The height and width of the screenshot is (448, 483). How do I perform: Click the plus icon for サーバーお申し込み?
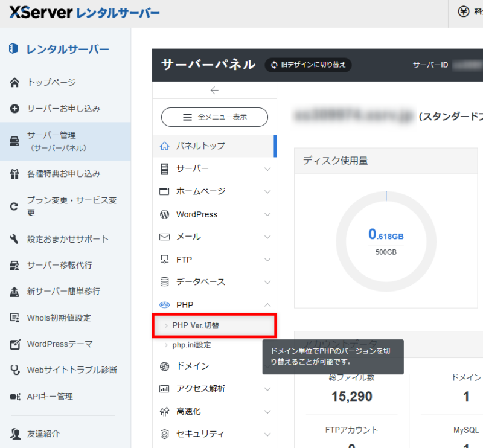15,109
